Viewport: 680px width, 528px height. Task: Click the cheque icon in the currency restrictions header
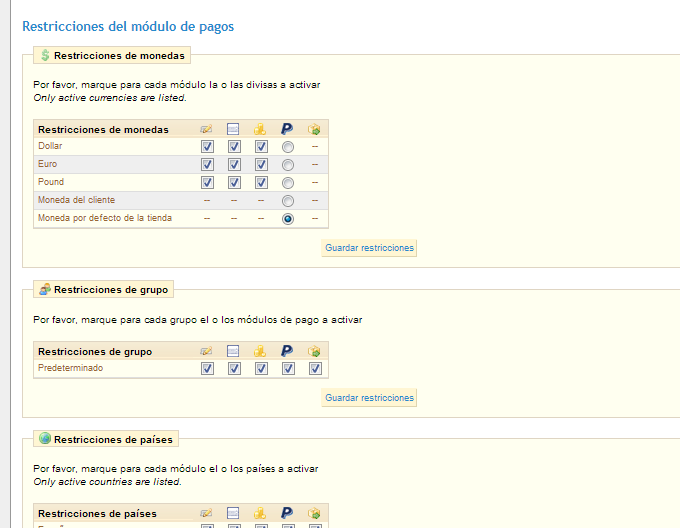pos(207,129)
